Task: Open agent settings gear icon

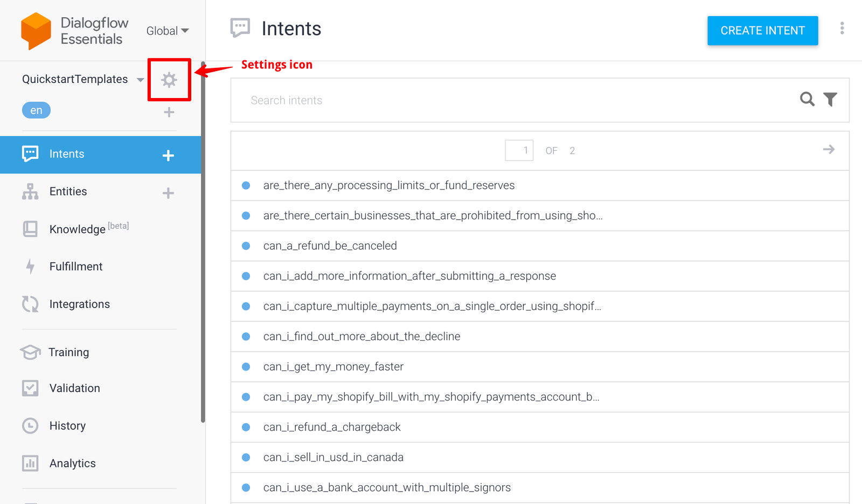Action: [x=169, y=80]
